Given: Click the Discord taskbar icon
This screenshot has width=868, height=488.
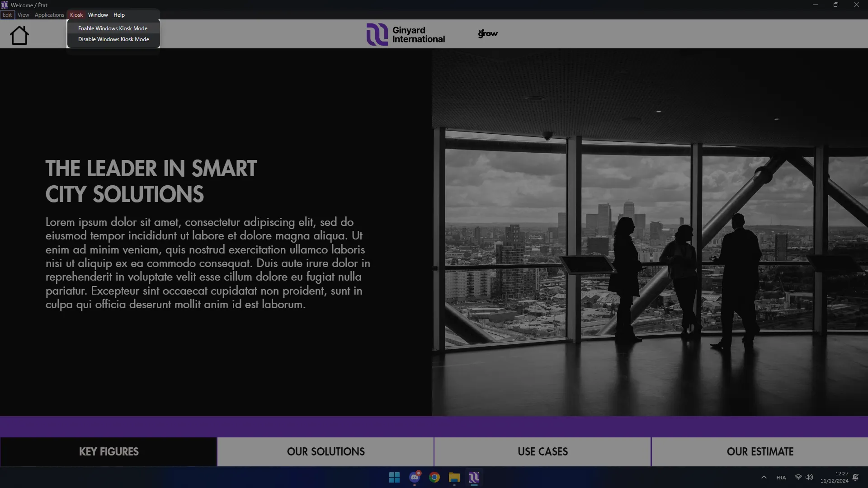Looking at the screenshot, I should pos(415,478).
